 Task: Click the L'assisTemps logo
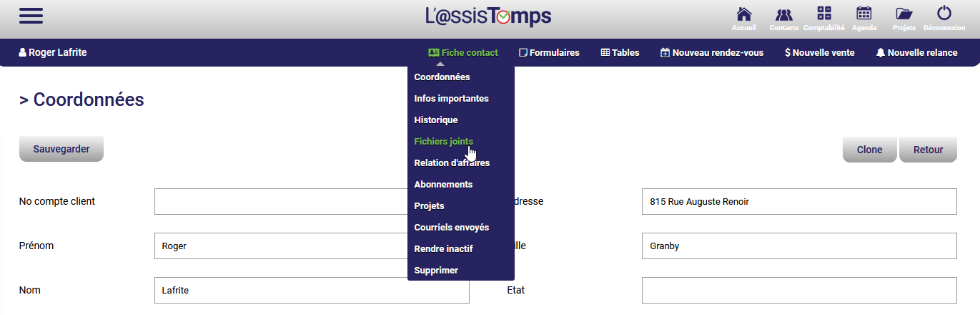coord(488,16)
